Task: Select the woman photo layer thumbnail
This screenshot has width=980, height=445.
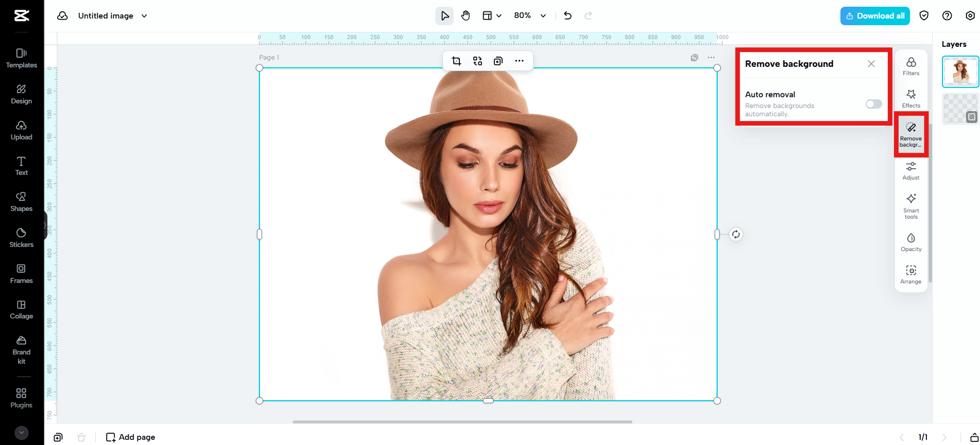Action: pos(960,72)
